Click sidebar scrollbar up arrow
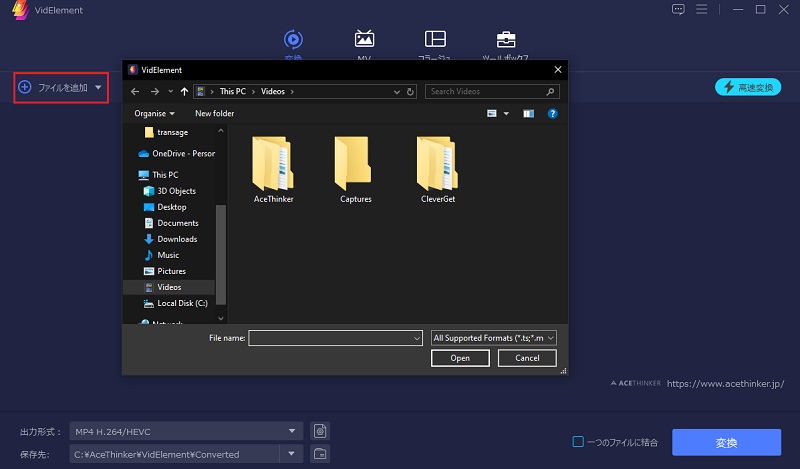The image size is (800, 469). (220, 131)
